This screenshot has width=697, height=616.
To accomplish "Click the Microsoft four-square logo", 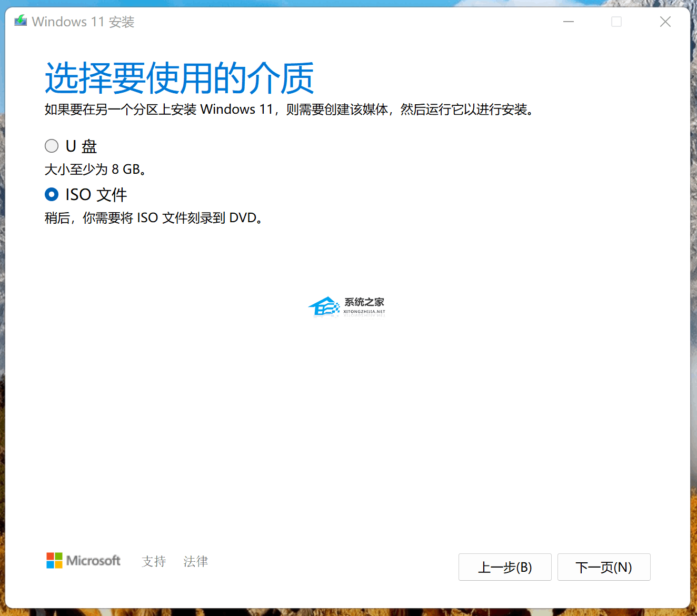I will [54, 560].
